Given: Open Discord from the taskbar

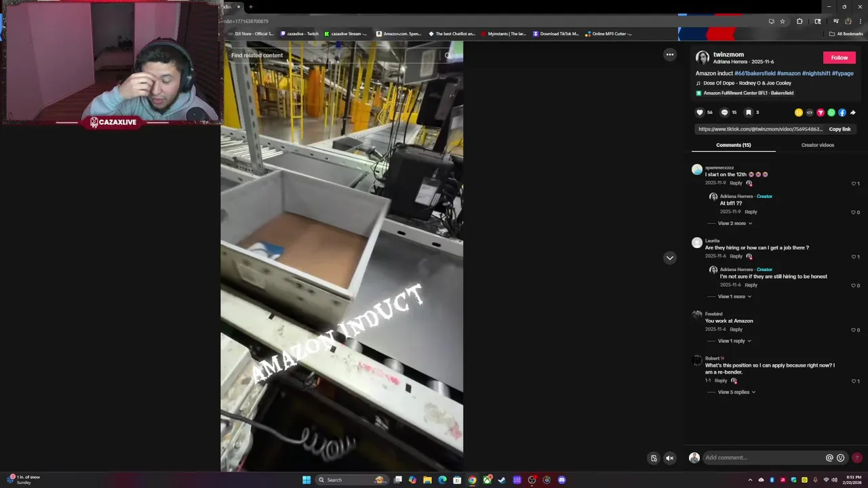Looking at the screenshot, I should [561, 480].
